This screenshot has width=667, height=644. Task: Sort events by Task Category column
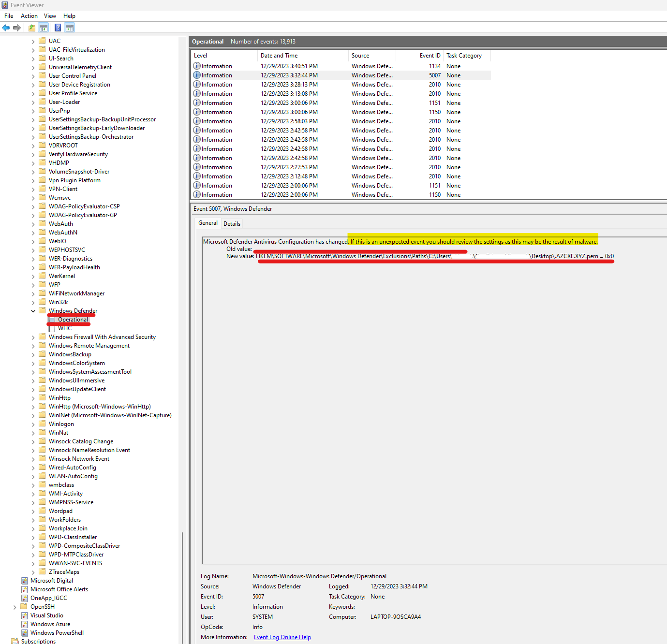467,56
